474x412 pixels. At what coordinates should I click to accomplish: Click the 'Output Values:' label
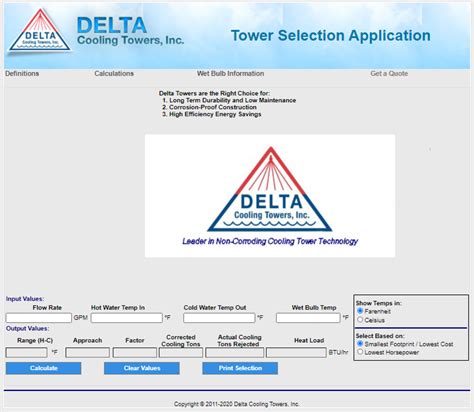pyautogui.click(x=27, y=328)
